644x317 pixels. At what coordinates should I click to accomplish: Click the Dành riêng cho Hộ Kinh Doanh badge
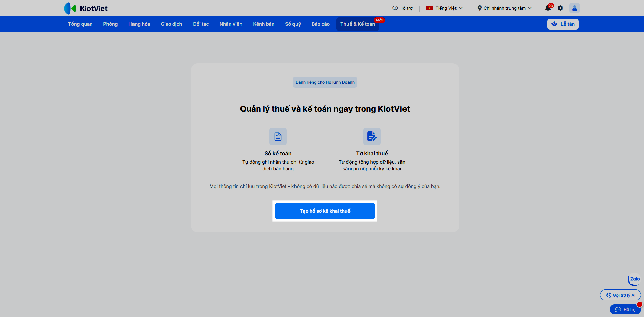pos(325,82)
